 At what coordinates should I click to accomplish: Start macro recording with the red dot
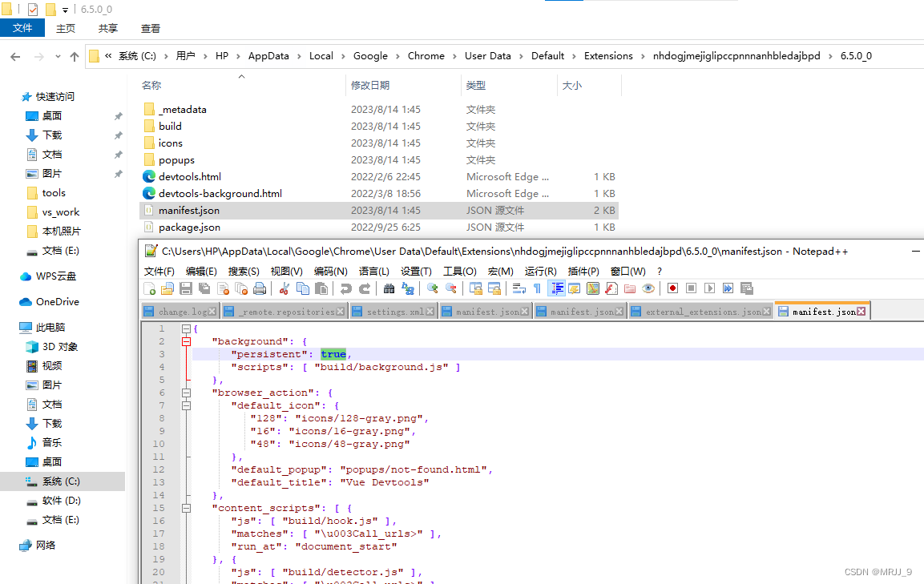673,288
